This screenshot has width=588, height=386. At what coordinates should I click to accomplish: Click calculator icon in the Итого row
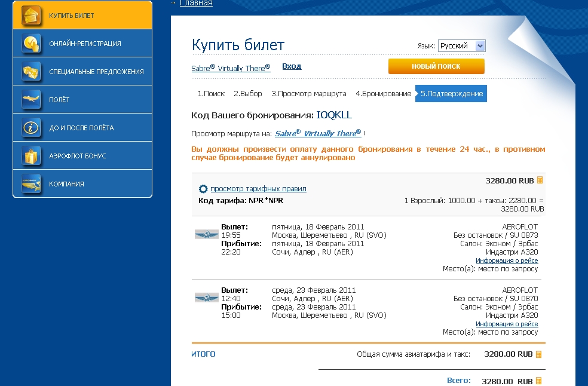point(539,354)
